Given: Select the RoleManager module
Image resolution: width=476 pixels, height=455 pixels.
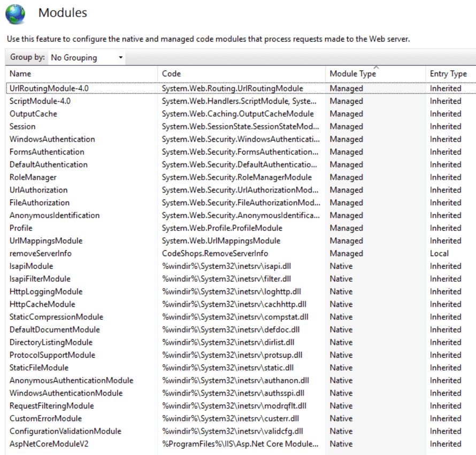Looking at the screenshot, I should pyautogui.click(x=33, y=178).
